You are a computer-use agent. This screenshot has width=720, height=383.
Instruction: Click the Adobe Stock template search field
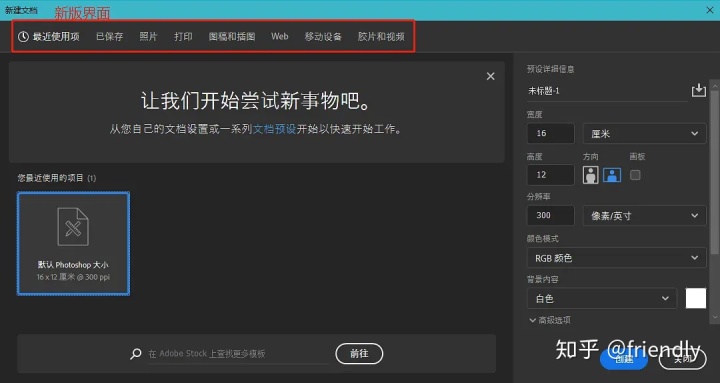tap(238, 354)
